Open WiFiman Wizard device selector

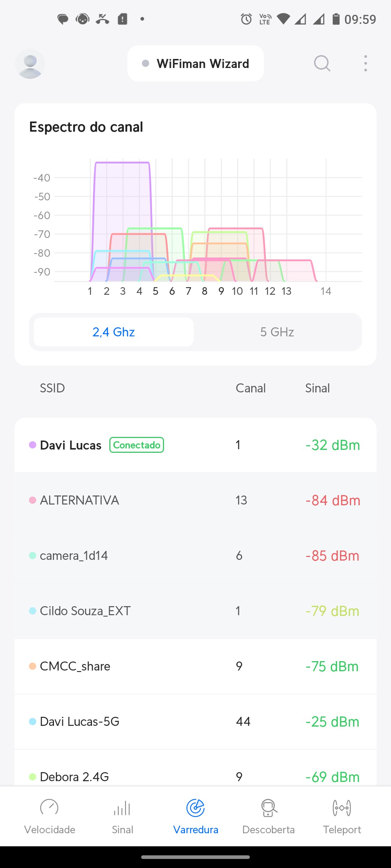tap(195, 64)
